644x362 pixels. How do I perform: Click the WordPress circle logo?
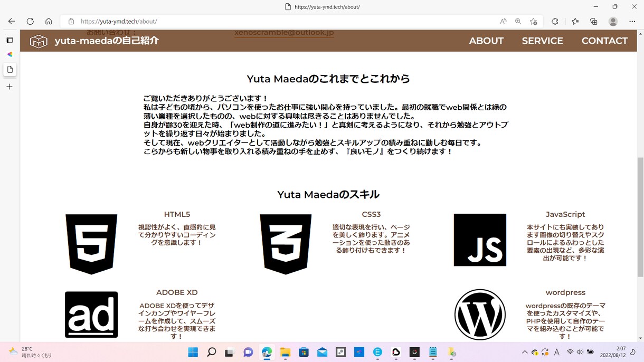(x=480, y=315)
